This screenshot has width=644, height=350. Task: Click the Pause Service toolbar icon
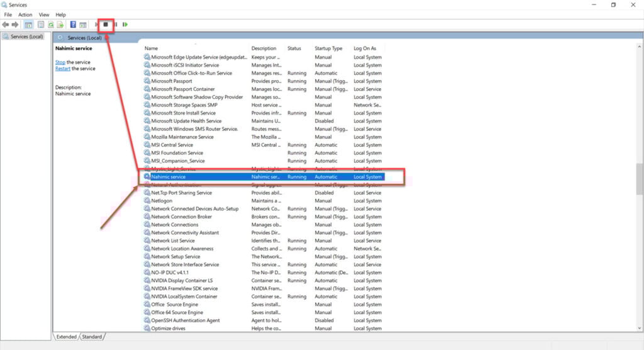tap(116, 25)
